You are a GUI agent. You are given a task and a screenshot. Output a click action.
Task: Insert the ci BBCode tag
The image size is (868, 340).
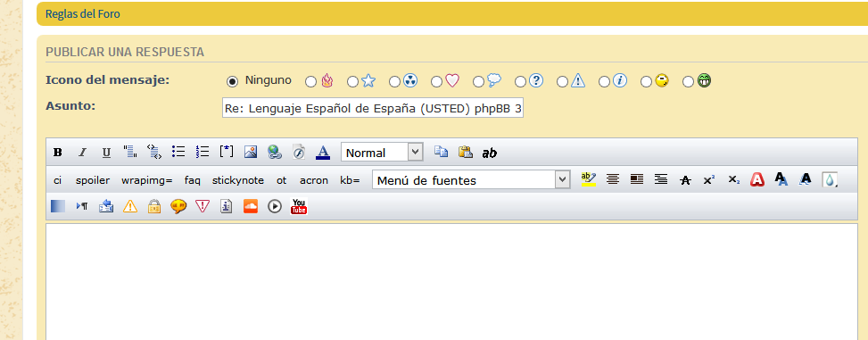point(58,180)
